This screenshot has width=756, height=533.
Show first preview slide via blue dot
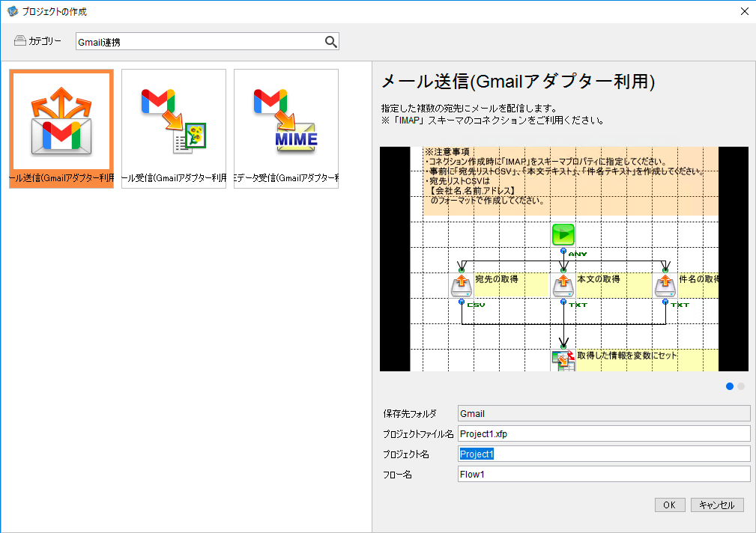click(730, 386)
